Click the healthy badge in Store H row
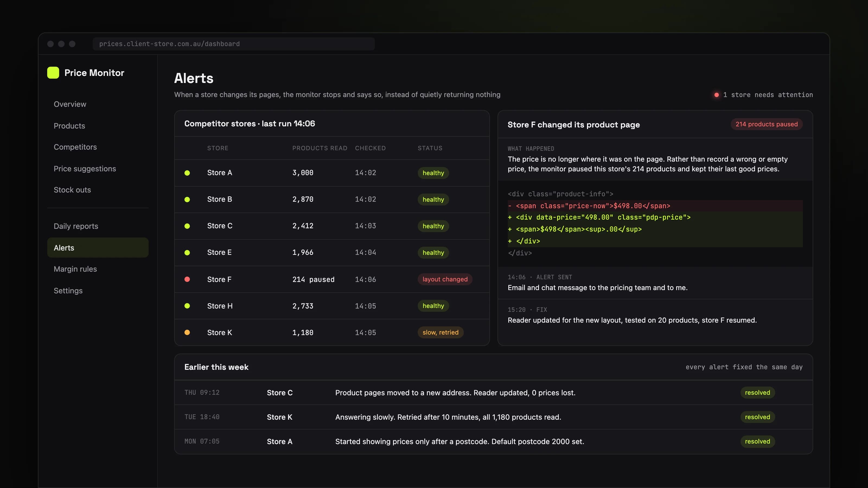Viewport: 868px width, 488px height. point(433,306)
